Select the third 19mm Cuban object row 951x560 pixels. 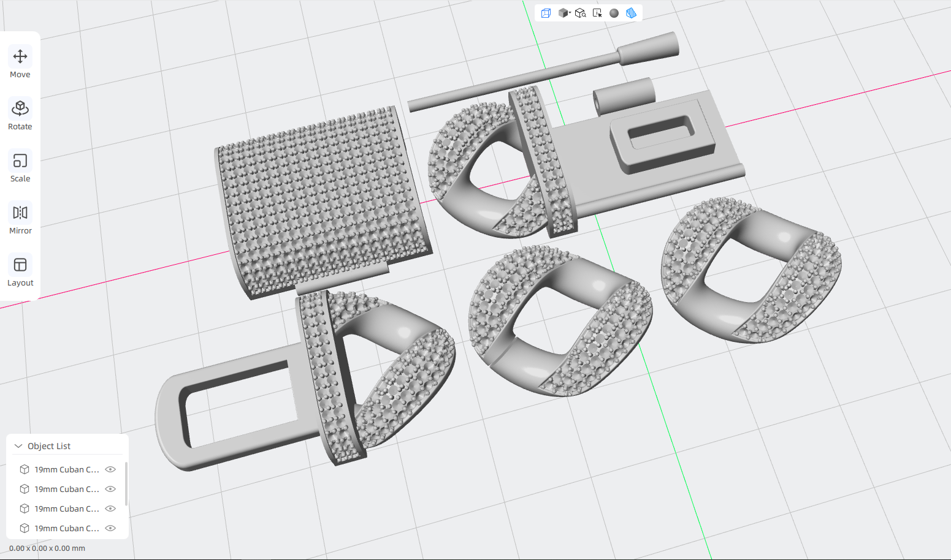coord(67,509)
